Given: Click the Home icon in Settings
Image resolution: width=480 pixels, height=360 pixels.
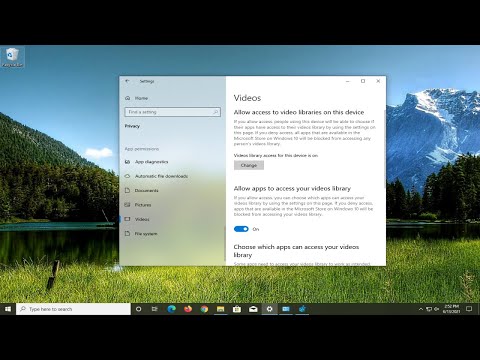Looking at the screenshot, I should tap(127, 98).
